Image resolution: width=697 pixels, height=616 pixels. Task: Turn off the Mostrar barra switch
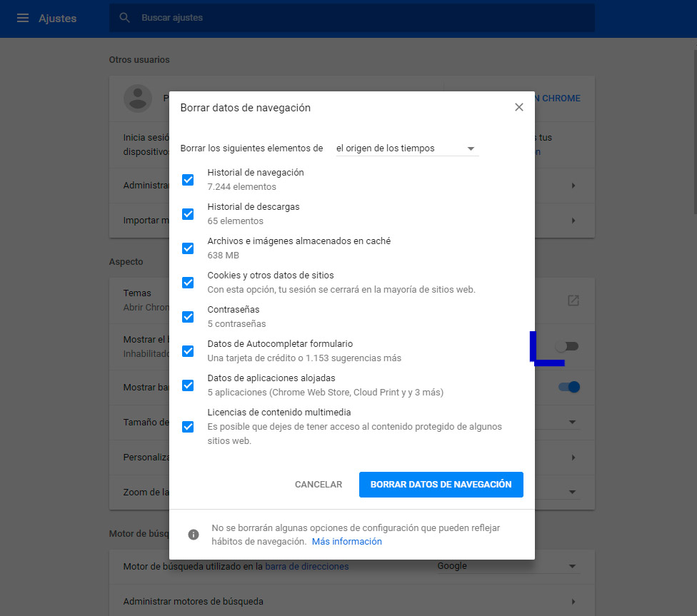point(569,387)
